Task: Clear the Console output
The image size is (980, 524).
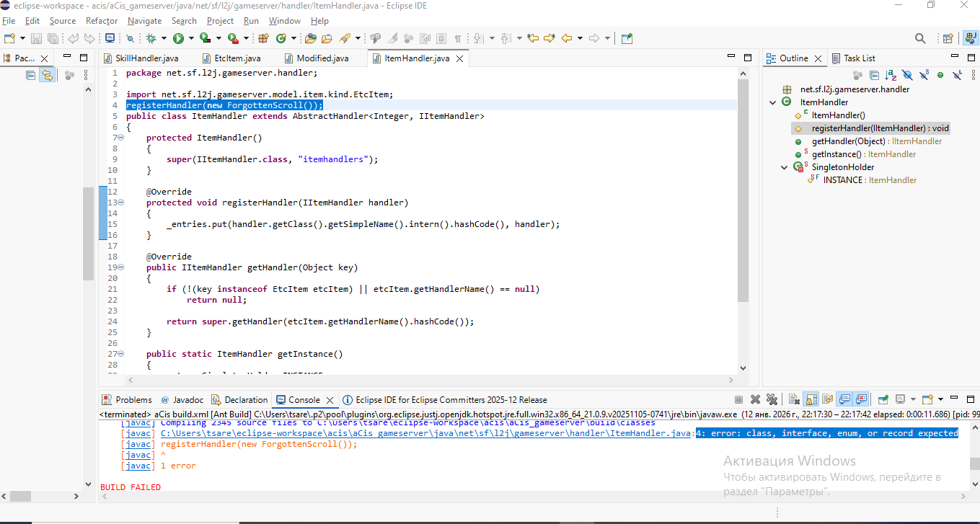Action: click(793, 399)
